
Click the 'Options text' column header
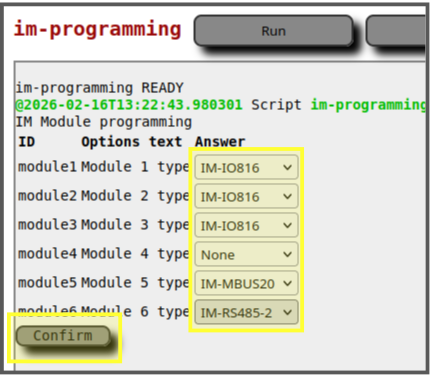pos(132,142)
